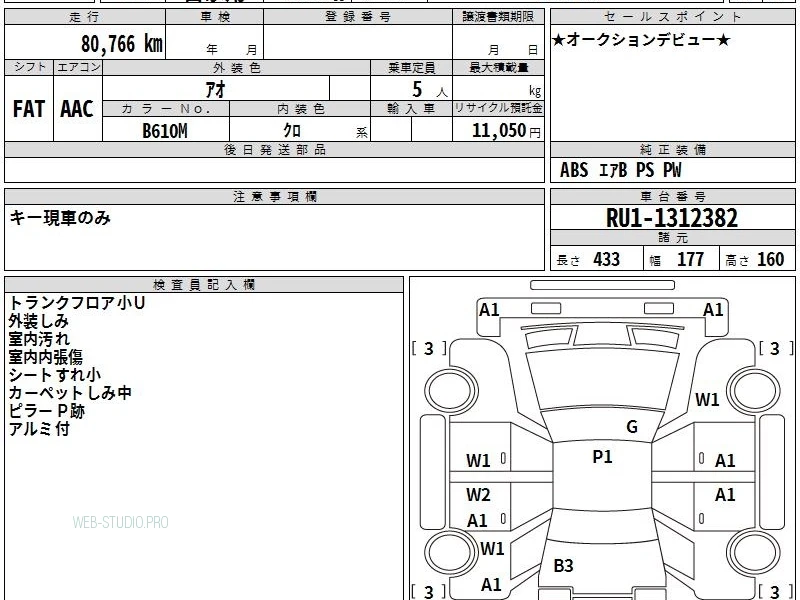Image resolution: width=800 pixels, height=600 pixels.
Task: Select the color code B610M
Action: click(164, 131)
